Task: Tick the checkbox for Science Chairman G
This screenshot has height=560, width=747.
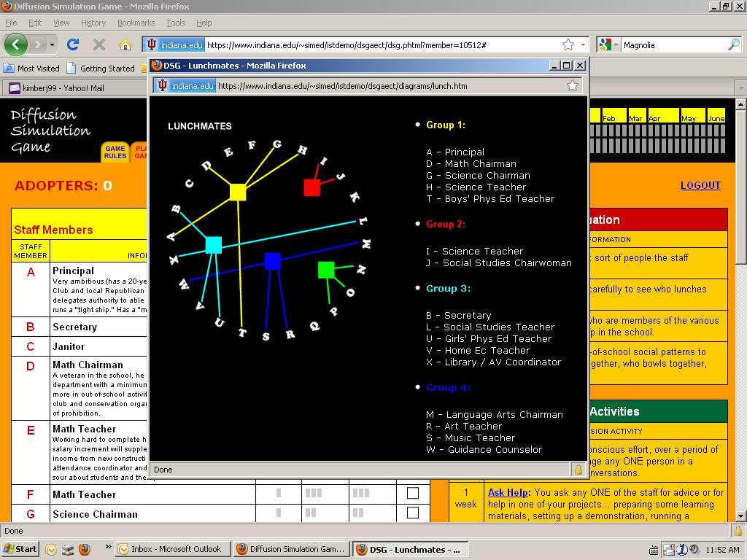Action: (x=413, y=513)
